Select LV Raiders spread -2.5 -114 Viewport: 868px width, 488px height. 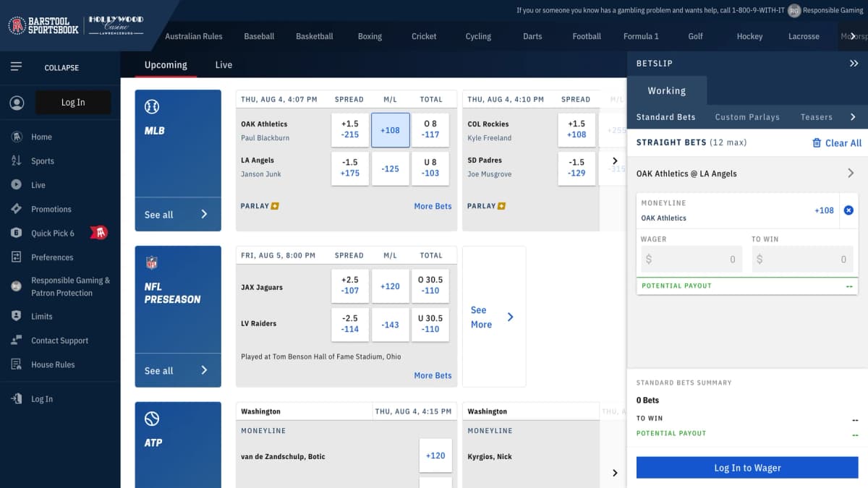(x=350, y=325)
